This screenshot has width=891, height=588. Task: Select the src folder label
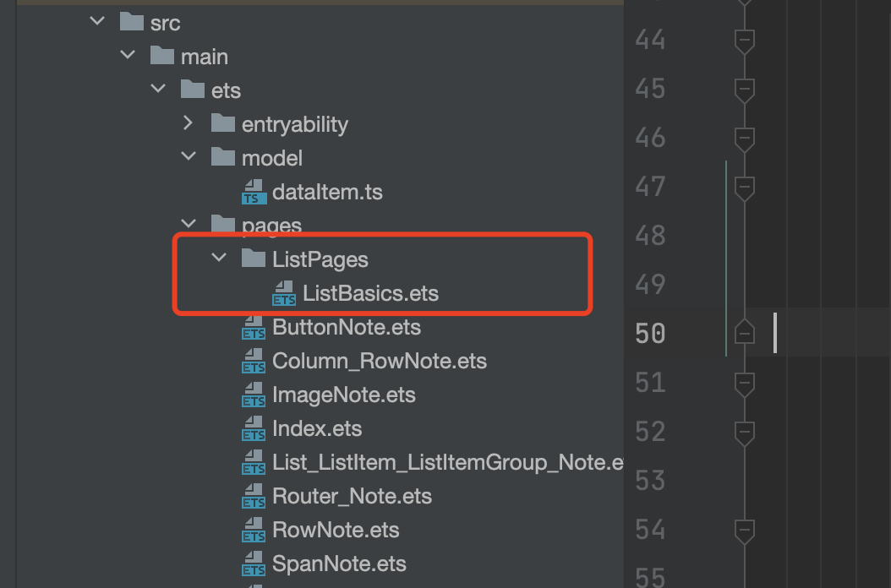click(166, 23)
